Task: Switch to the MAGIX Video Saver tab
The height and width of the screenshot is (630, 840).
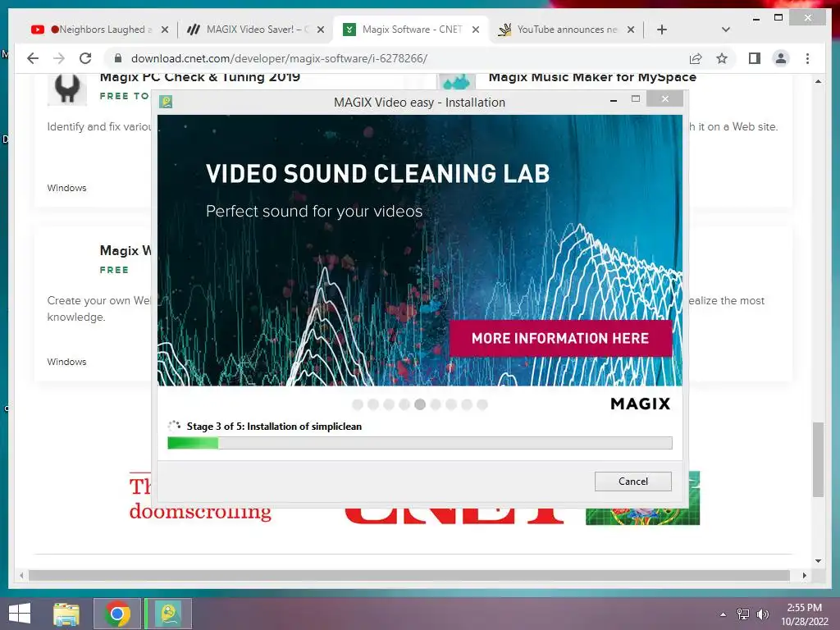Action: 253,30
